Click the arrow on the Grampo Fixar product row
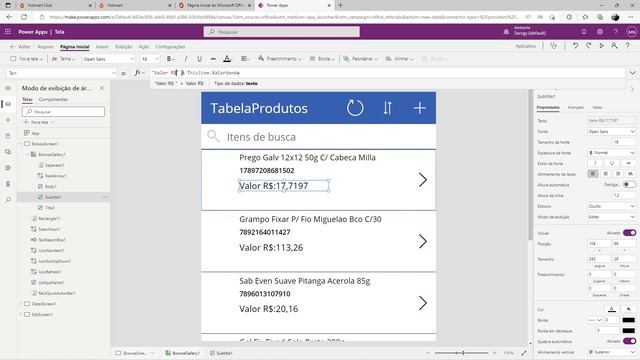Screen dimensions: 640x360 coord(422,241)
